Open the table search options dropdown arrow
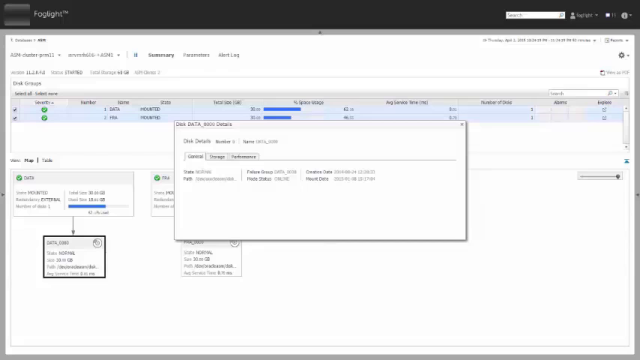The image size is (640, 360). pyautogui.click(x=616, y=93)
